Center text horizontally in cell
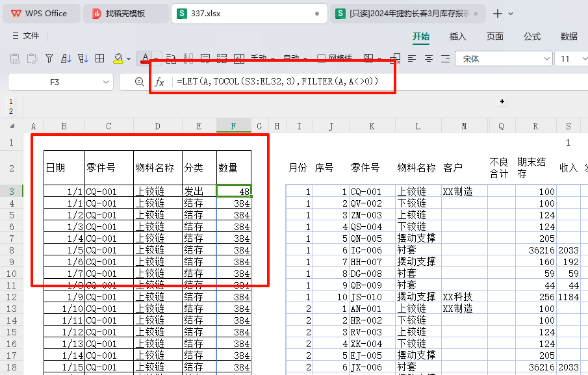Screen dimensions: 588x375 (429, 58)
